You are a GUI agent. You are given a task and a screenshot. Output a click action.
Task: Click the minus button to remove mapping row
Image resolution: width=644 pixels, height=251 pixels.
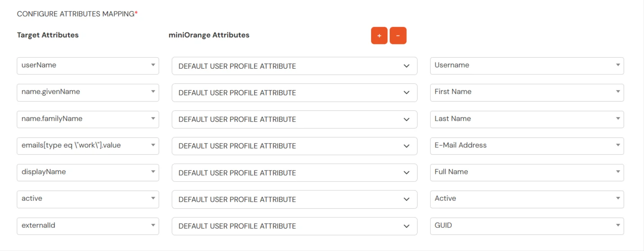pyautogui.click(x=398, y=35)
